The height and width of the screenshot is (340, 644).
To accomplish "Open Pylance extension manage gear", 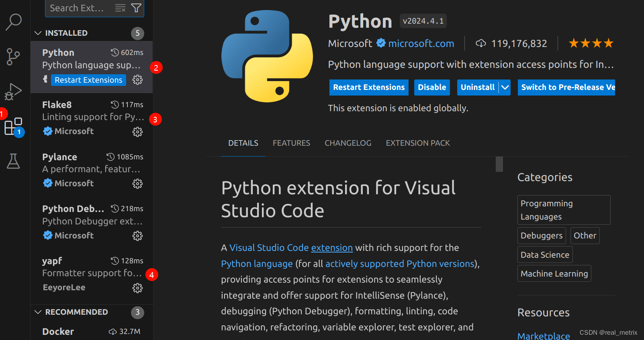I will pyautogui.click(x=137, y=184).
